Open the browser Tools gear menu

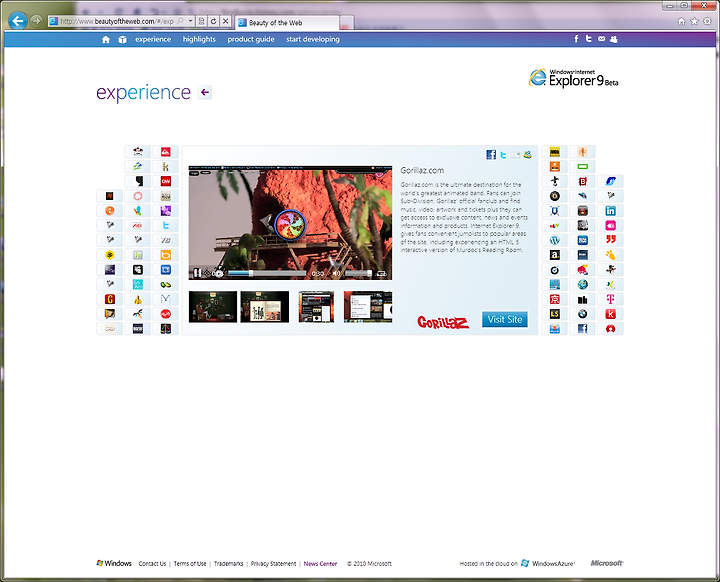pos(707,21)
